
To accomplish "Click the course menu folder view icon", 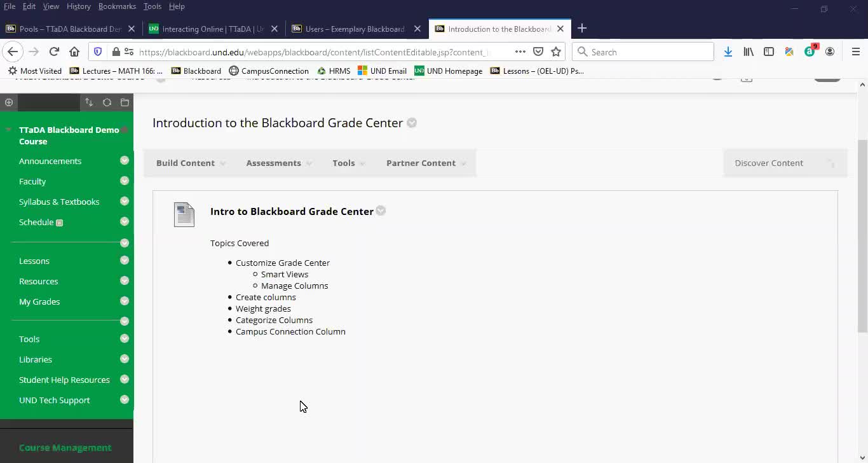I will pos(125,102).
